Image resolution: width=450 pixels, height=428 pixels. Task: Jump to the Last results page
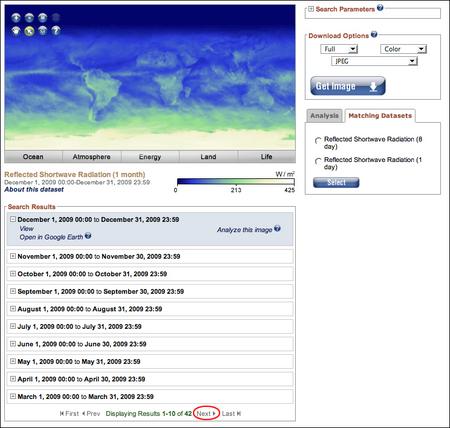[231, 413]
